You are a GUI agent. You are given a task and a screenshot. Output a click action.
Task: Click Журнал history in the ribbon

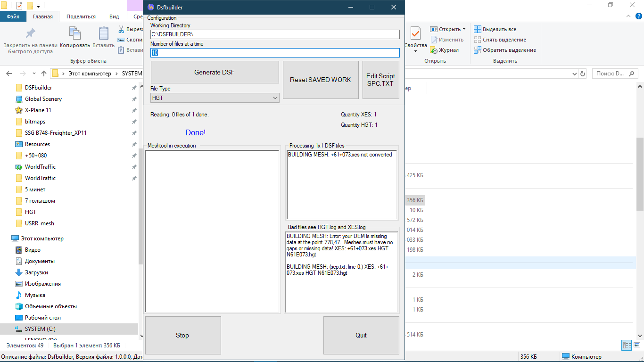tap(445, 50)
